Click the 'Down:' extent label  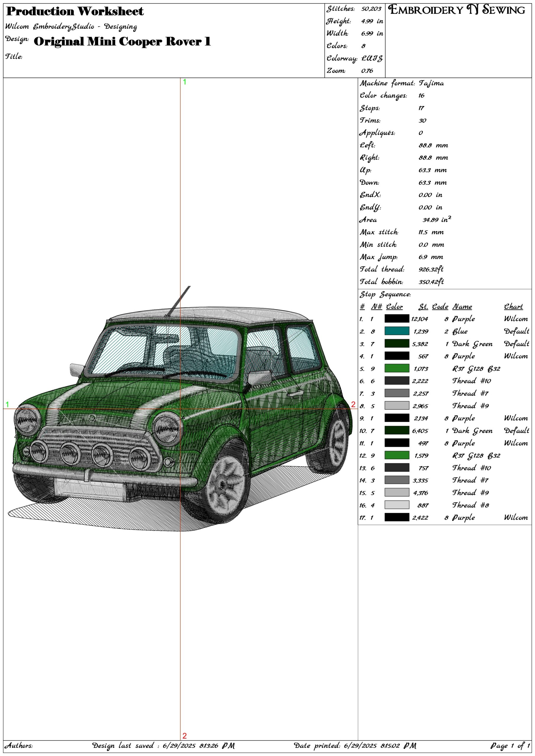369,183
